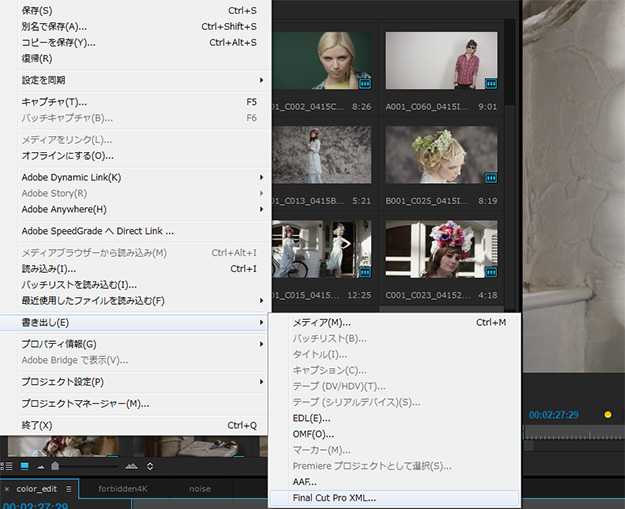Open the icon sort order button
Screen dimensions: 625x509
(x=151, y=466)
